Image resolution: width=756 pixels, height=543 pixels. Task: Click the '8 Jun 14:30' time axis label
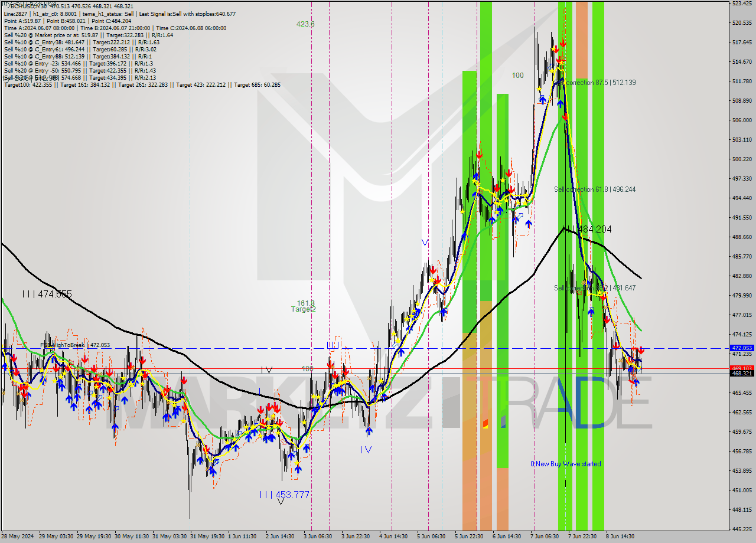point(621,537)
